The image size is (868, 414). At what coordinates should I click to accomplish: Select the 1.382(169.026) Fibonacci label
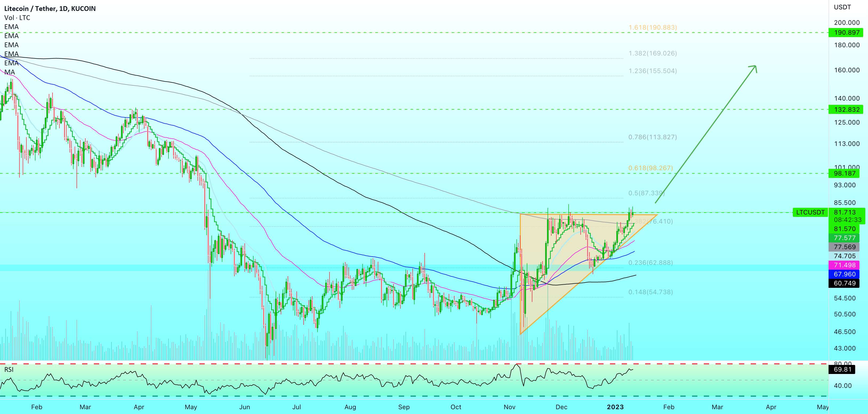(x=652, y=53)
